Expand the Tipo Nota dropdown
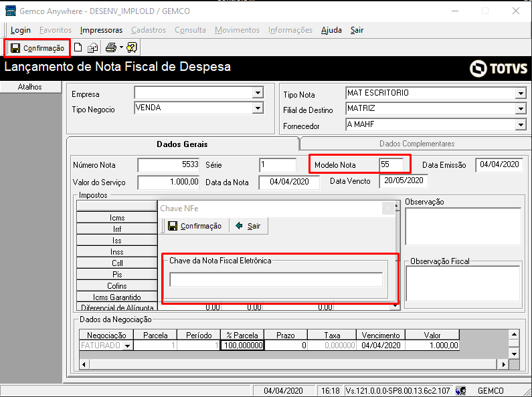This screenshot has width=532, height=397. click(521, 93)
